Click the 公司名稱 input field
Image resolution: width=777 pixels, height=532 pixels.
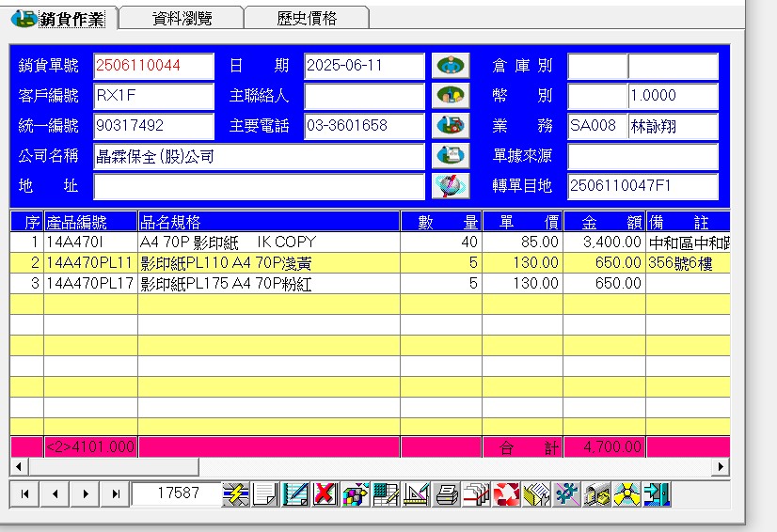pyautogui.click(x=259, y=157)
